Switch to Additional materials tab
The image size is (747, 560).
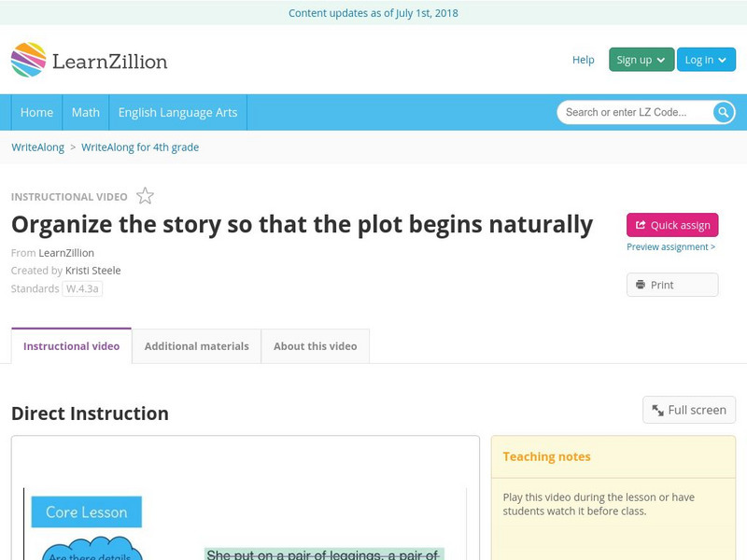[196, 346]
